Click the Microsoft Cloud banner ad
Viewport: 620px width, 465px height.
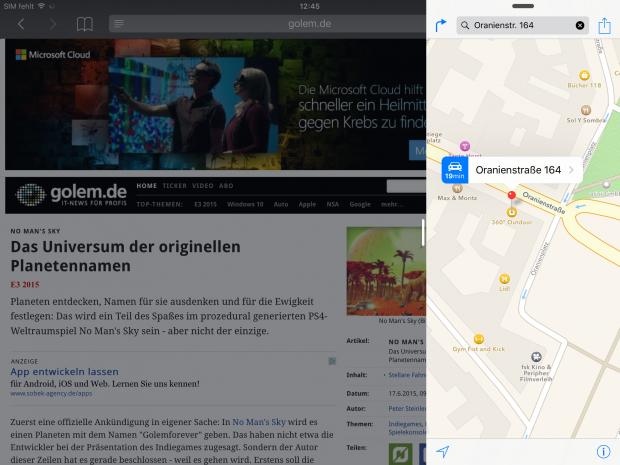point(215,104)
